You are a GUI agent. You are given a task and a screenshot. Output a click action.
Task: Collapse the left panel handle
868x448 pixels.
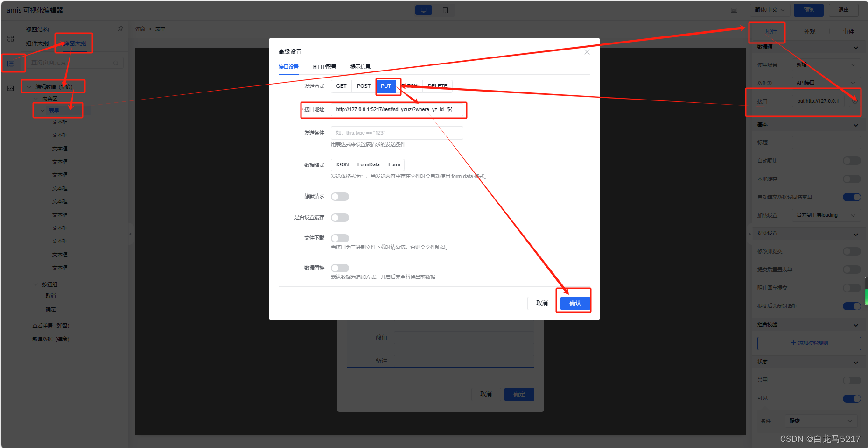point(130,234)
